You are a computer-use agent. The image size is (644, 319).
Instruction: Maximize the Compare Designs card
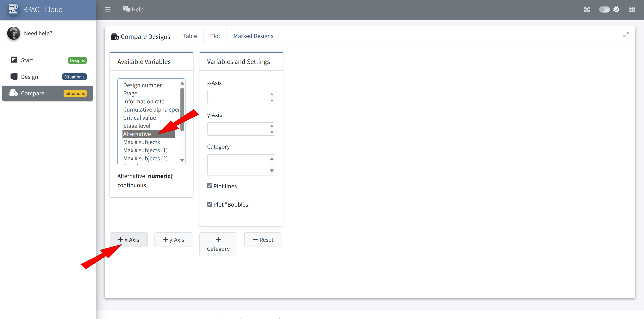[626, 35]
